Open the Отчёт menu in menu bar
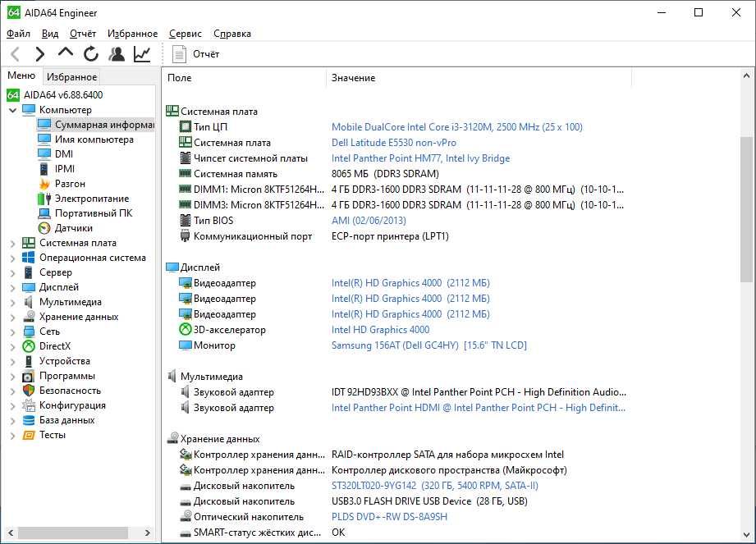The image size is (756, 544). point(83,34)
